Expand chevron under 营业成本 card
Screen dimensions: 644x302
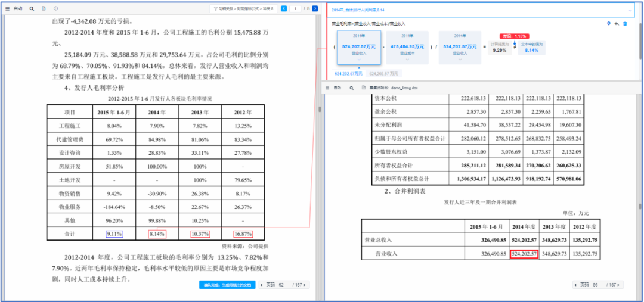point(407,60)
